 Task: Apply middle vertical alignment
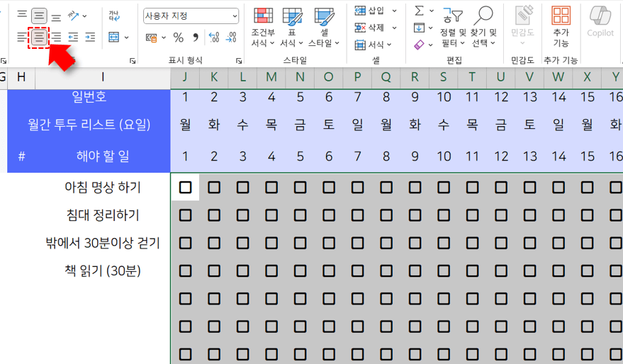[x=39, y=16]
